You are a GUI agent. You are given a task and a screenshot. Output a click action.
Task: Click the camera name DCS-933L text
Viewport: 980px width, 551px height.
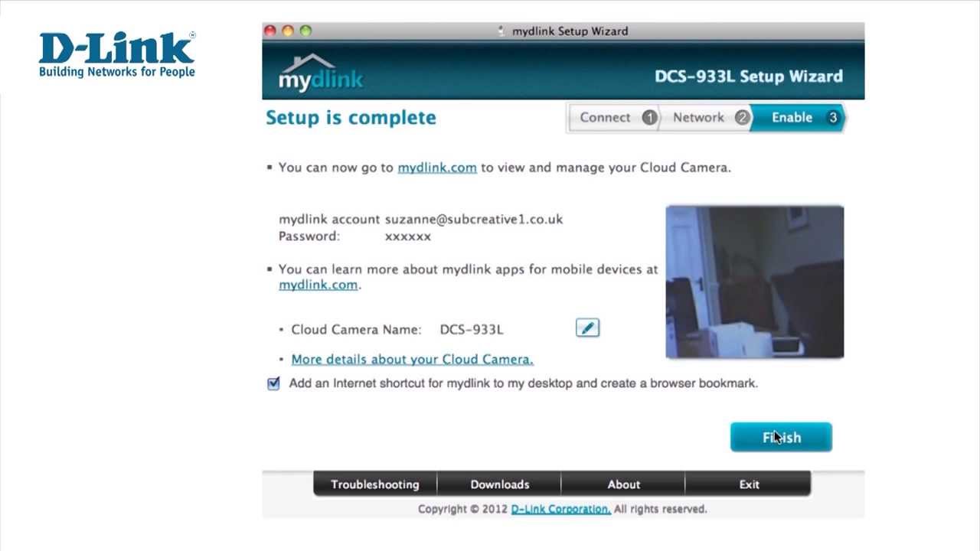click(x=472, y=330)
